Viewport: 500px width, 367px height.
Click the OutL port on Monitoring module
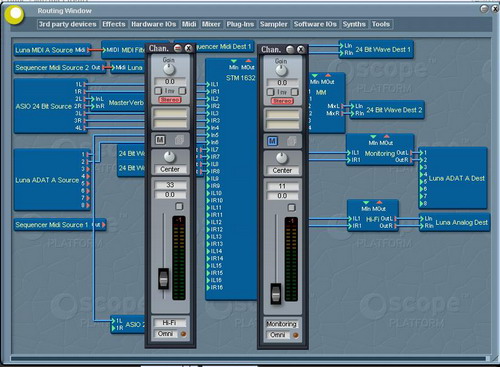pos(411,153)
